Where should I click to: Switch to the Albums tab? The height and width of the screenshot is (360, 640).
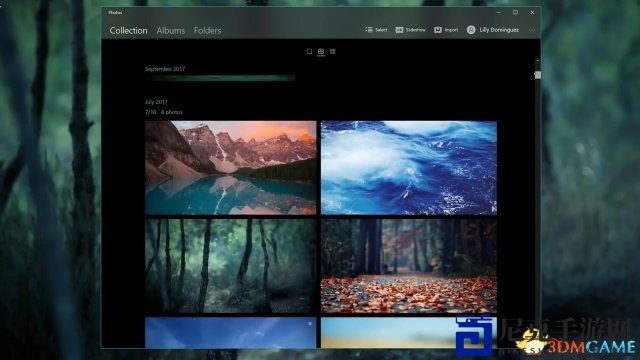click(x=171, y=31)
